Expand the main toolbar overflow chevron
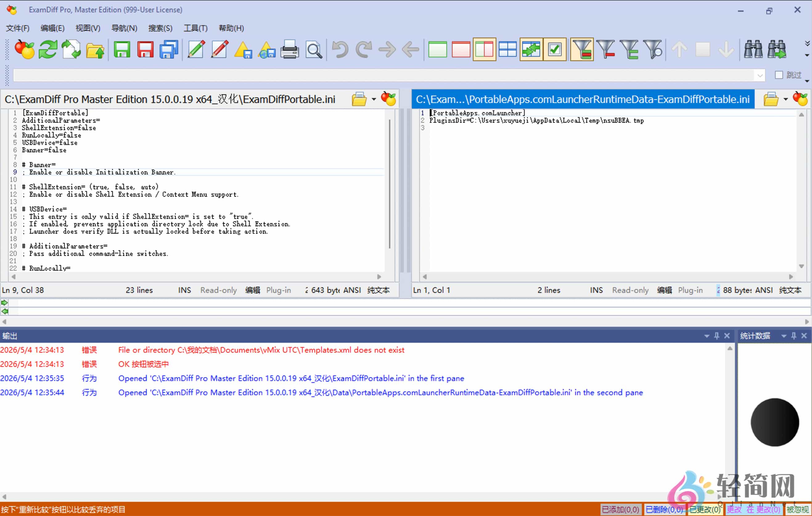Screen dimensions: 812x516 pos(807,43)
